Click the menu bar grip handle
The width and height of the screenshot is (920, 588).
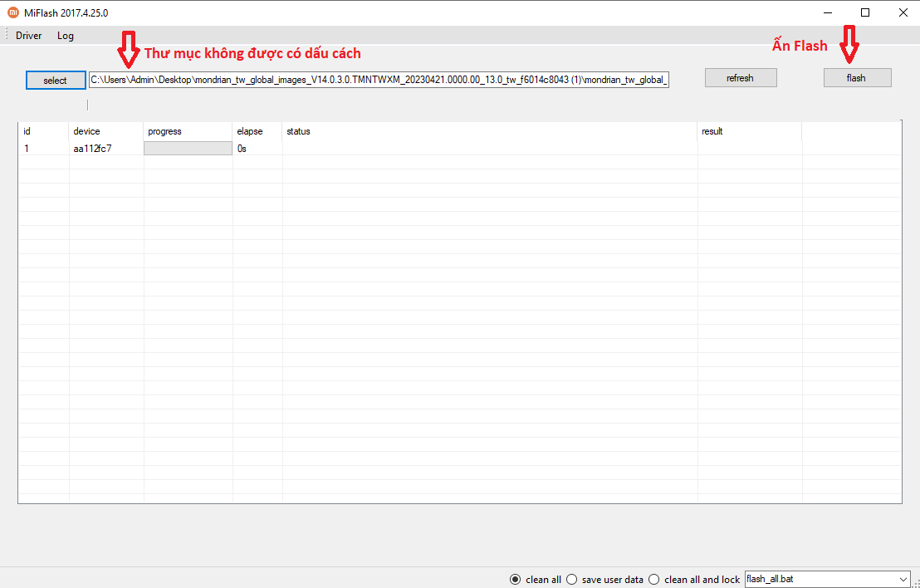coord(7,35)
